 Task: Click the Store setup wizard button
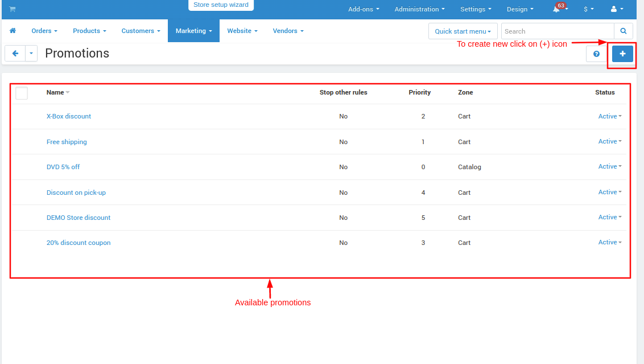[x=221, y=5]
